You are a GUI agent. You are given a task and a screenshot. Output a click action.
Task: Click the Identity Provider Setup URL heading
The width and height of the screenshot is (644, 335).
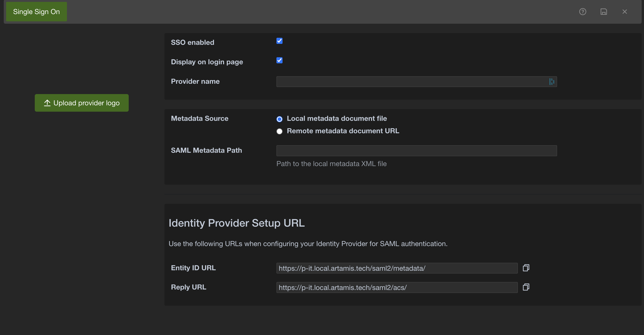pyautogui.click(x=237, y=223)
